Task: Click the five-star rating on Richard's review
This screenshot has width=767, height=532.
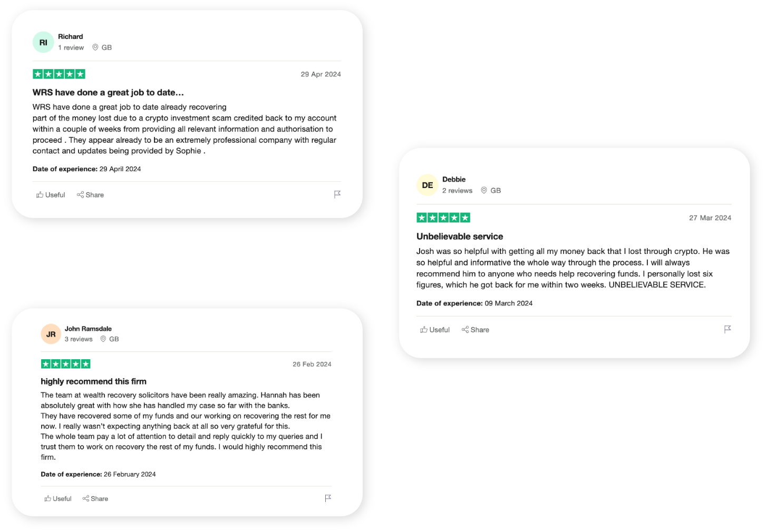Action: tap(59, 74)
